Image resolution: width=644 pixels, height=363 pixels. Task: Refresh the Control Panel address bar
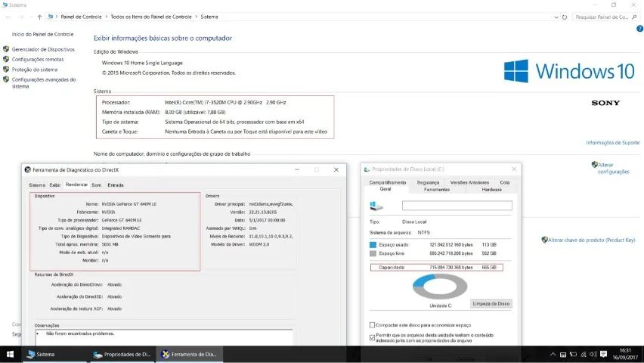coord(565,17)
